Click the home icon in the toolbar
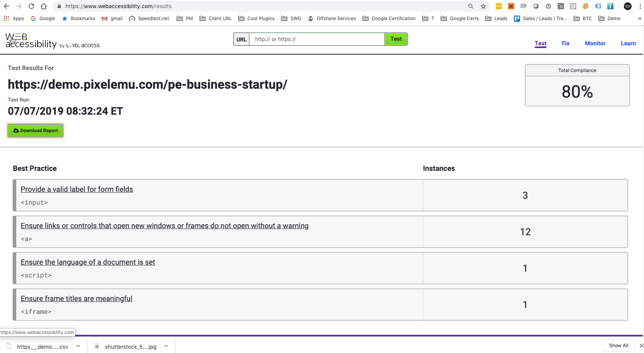 tap(43, 6)
